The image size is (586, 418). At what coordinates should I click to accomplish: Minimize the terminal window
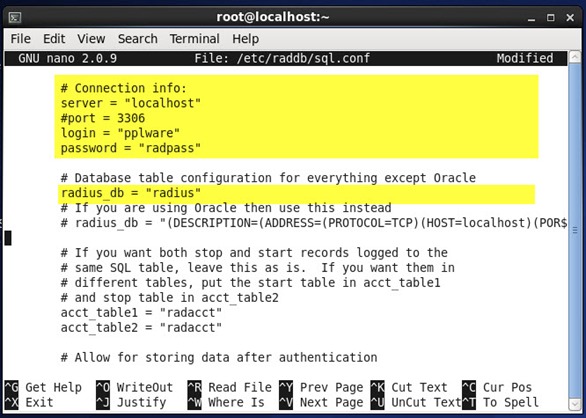[x=531, y=18]
